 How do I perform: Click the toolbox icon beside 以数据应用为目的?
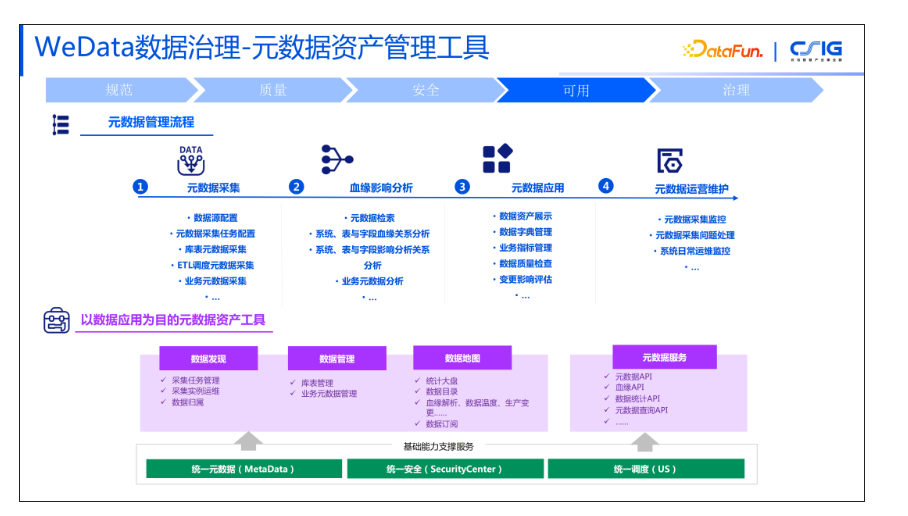pyautogui.click(x=57, y=320)
